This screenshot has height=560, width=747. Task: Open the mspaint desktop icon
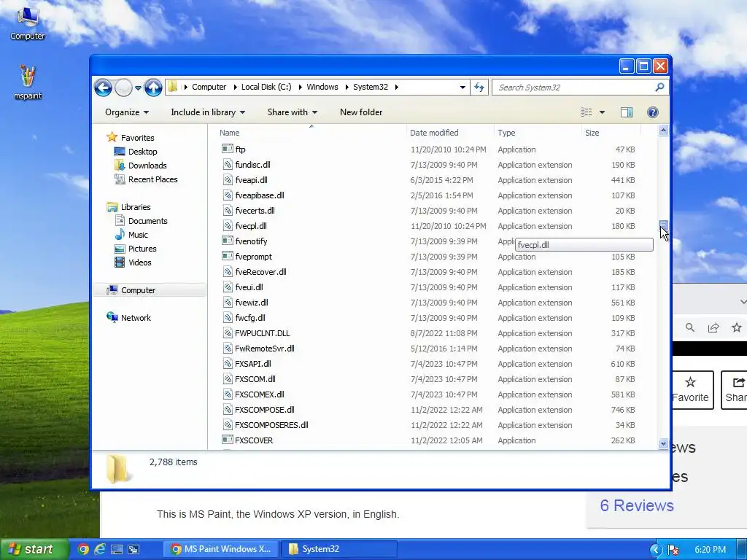pyautogui.click(x=28, y=82)
